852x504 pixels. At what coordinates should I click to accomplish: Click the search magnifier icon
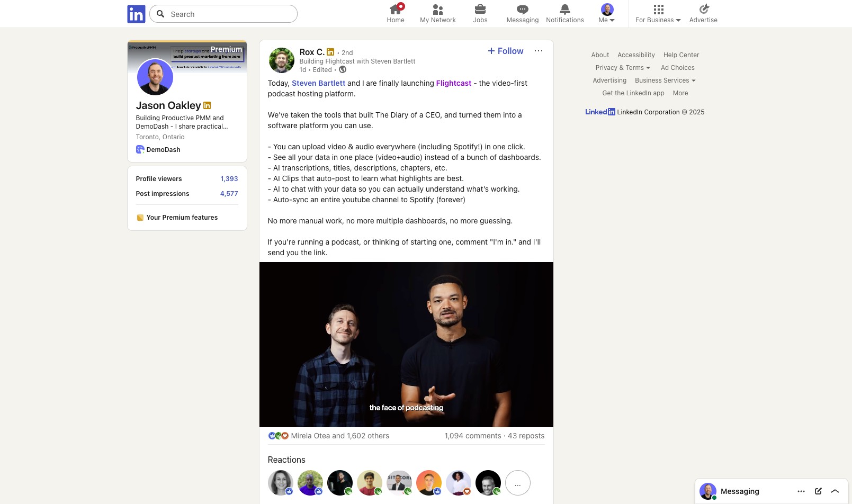point(160,14)
